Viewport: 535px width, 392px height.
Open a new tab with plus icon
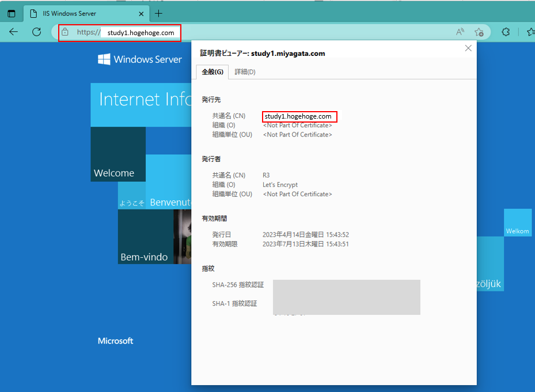tap(159, 14)
